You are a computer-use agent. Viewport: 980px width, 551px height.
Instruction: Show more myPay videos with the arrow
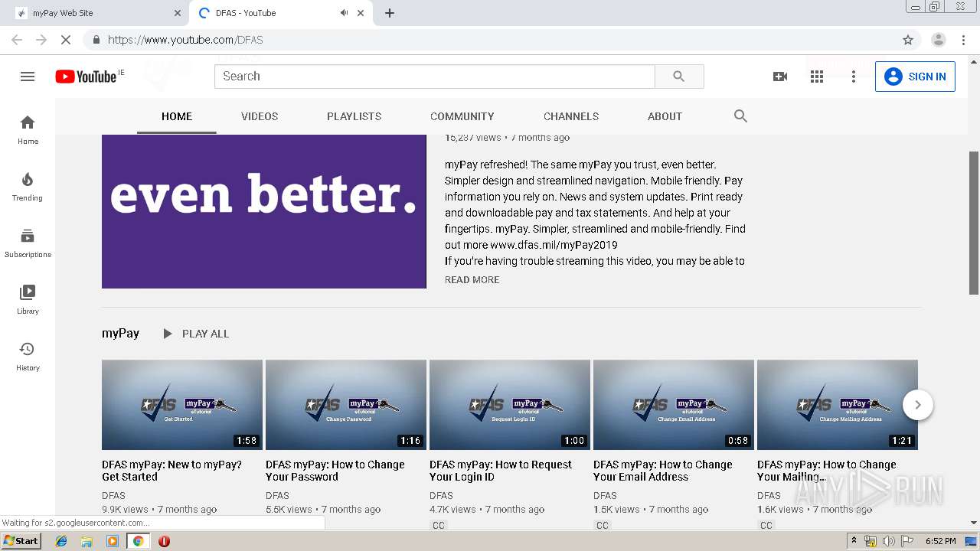918,405
